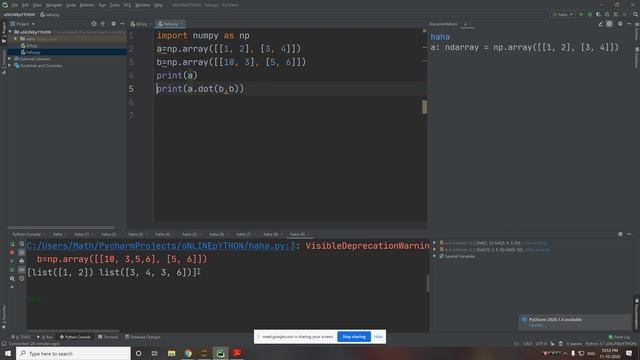Open console panel settings gear
This screenshot has width=640, height=360.
click(620, 234)
